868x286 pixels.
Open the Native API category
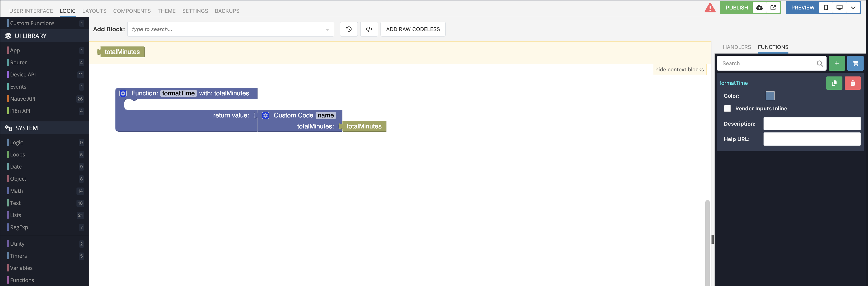click(45, 99)
